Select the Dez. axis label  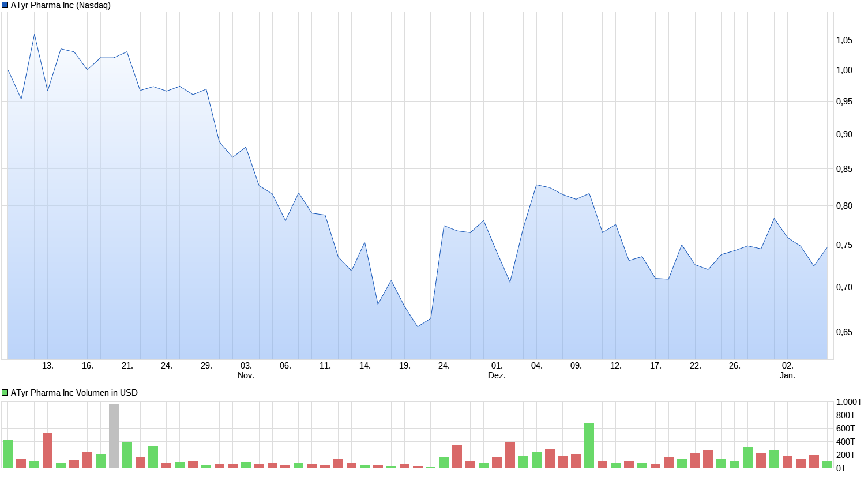(496, 374)
